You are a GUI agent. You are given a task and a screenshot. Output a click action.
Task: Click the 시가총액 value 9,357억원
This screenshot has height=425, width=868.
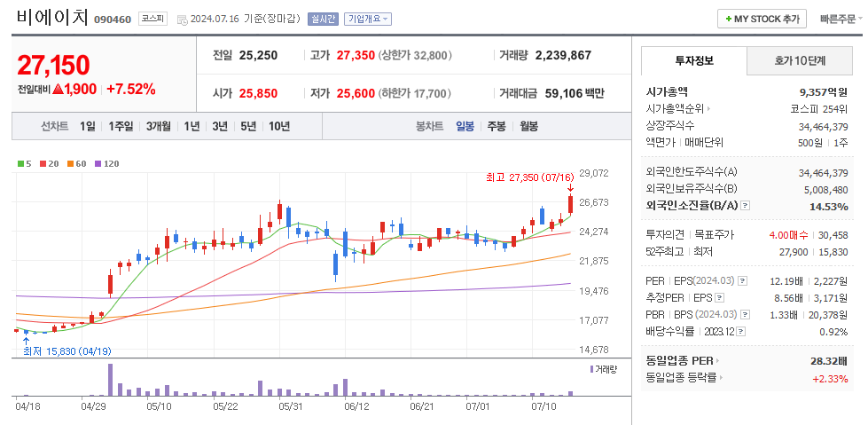824,92
